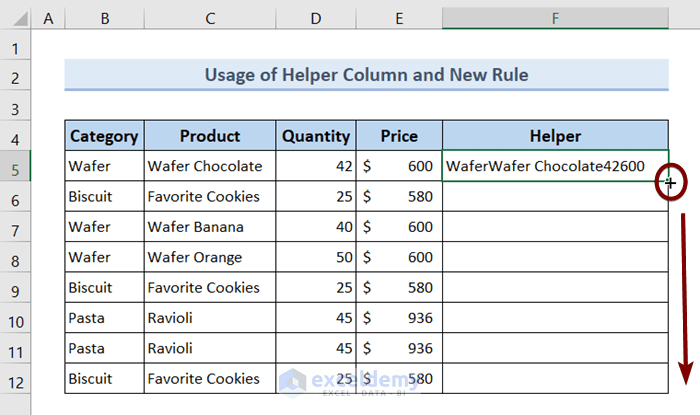Viewport: 700px width, 415px height.
Task: Select the Price header cell
Action: pos(399,136)
